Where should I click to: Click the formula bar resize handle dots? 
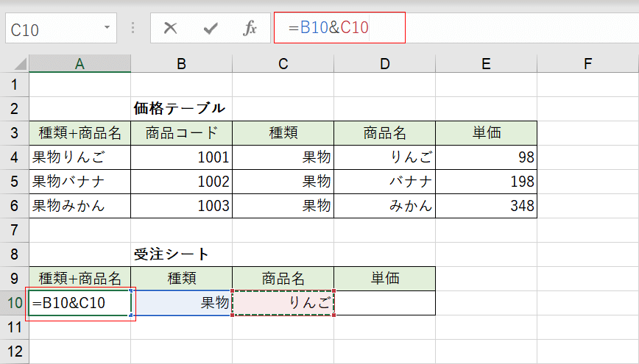(x=133, y=28)
